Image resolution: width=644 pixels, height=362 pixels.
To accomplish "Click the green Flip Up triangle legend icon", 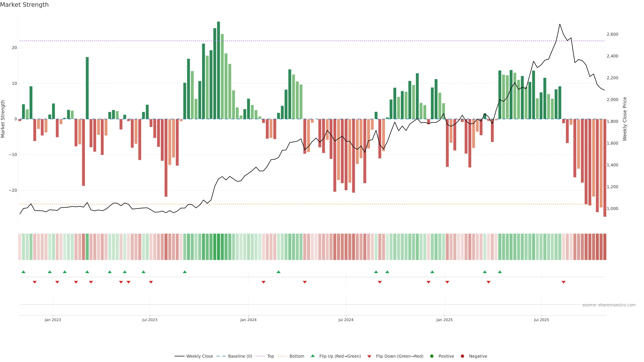I will 312,356.
